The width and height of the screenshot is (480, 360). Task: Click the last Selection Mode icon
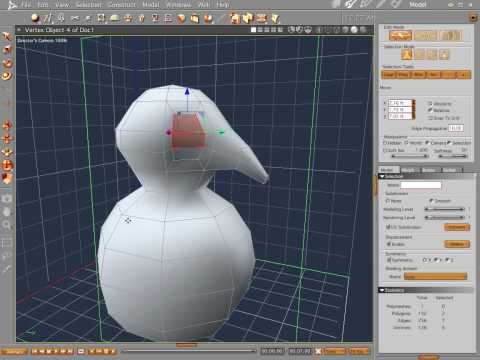pos(444,54)
